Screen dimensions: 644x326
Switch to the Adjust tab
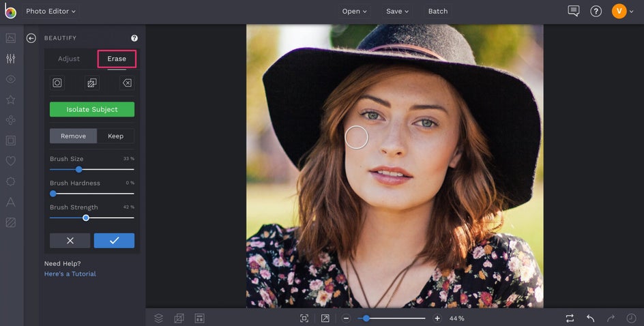click(69, 59)
